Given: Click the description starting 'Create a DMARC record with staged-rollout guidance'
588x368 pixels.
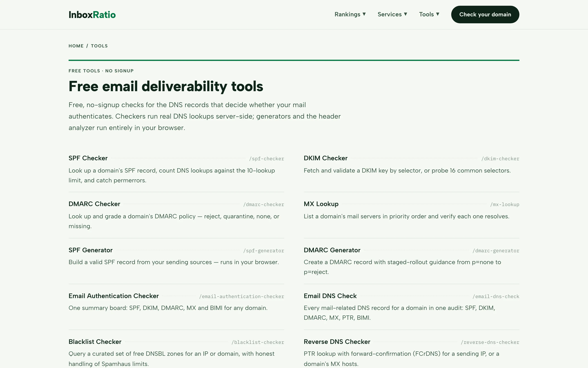Looking at the screenshot, I should click(x=402, y=267).
